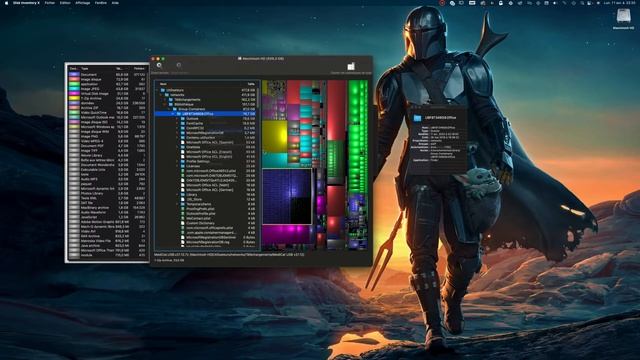Click the folder icon of Group Containers row
Screen dimensions: 640x360
click(x=175, y=109)
